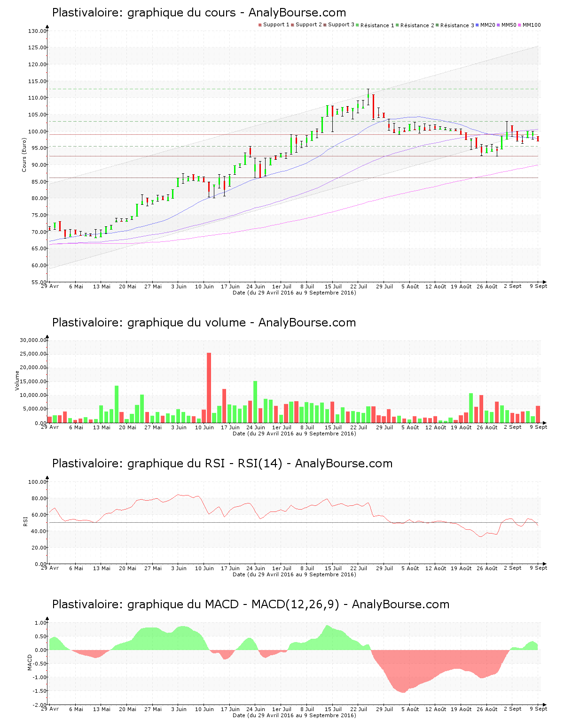Click the 40.00 tick on the RSI axis
This screenshot has width=564, height=728.
point(39,531)
